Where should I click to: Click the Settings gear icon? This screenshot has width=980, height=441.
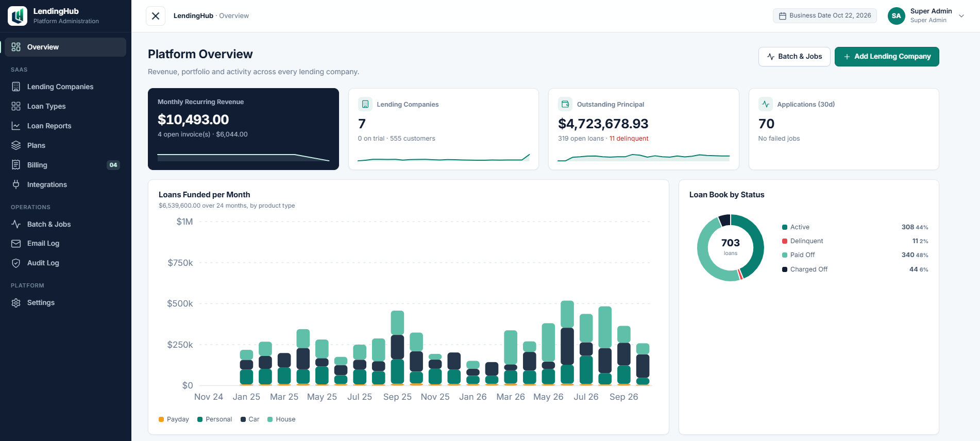tap(16, 302)
